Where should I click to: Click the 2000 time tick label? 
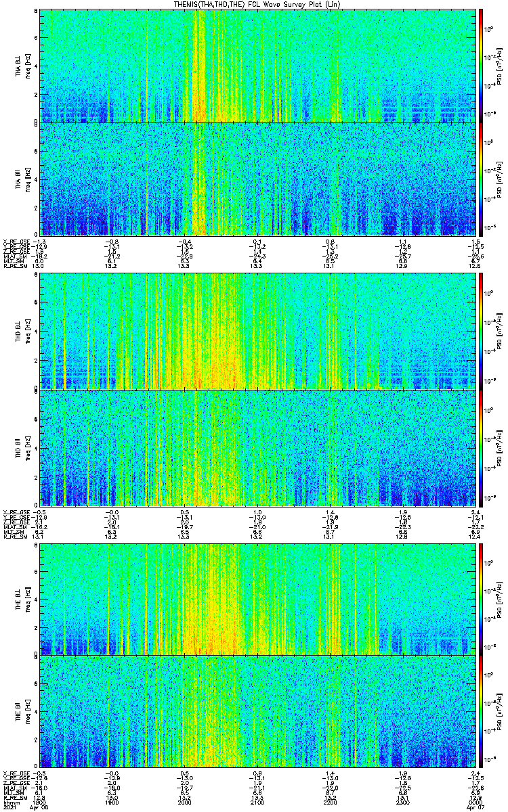(185, 803)
